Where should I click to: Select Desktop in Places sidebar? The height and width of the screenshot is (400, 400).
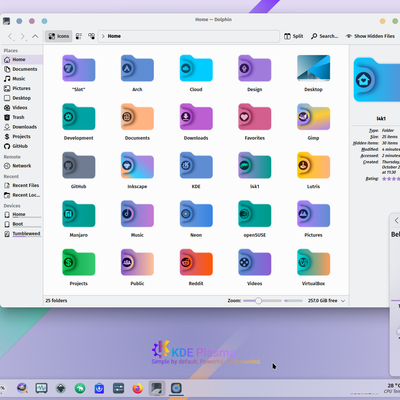pyautogui.click(x=22, y=98)
